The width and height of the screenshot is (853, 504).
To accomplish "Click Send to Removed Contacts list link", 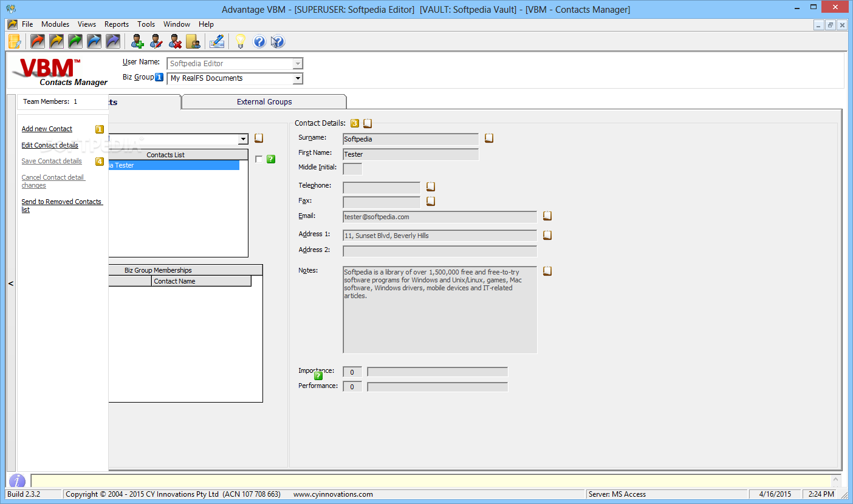I will (x=62, y=205).
